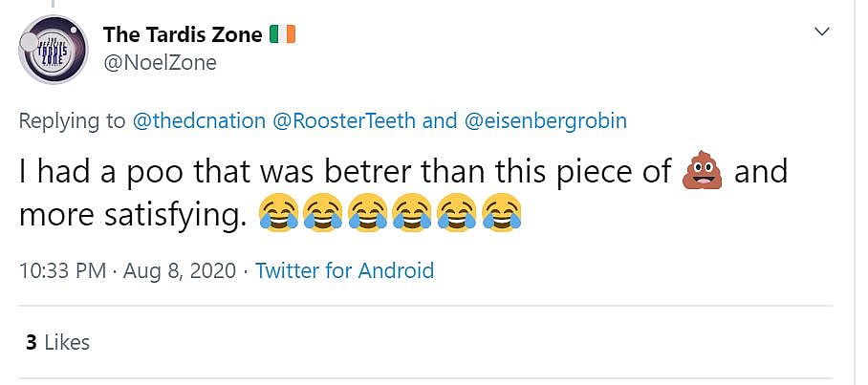Click the first crying-laughing emoji
The image size is (868, 385).
click(x=278, y=214)
